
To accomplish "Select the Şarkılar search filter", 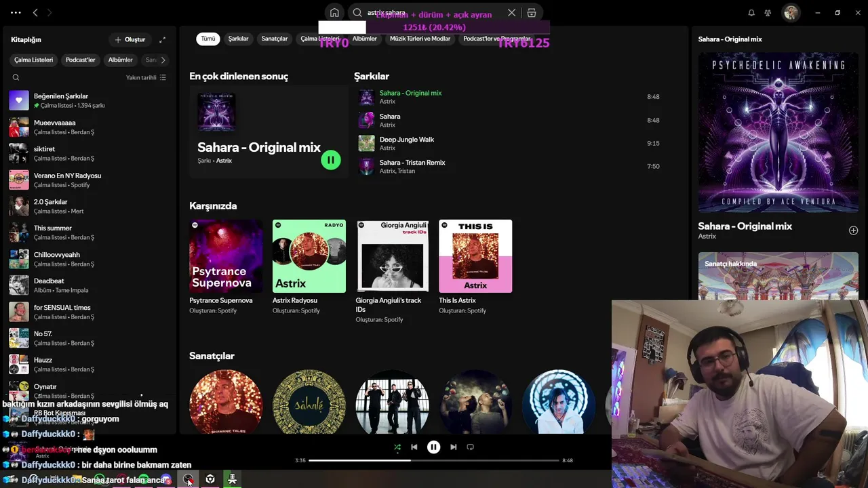I will 238,39.
